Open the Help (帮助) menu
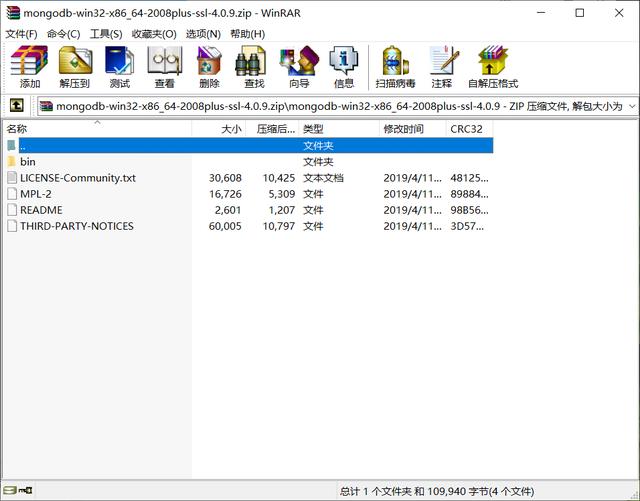The height and width of the screenshot is (501, 640). click(x=247, y=34)
